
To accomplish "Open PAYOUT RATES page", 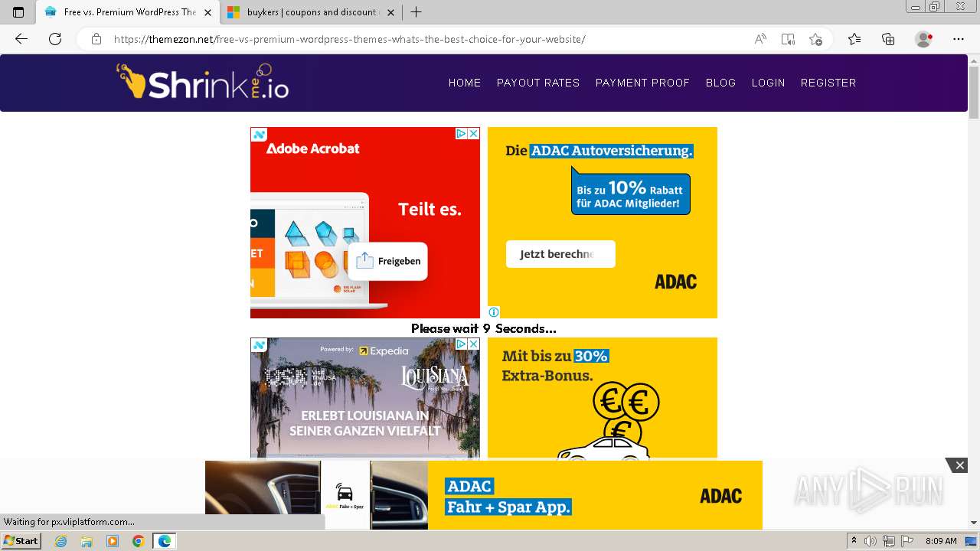I will click(538, 83).
